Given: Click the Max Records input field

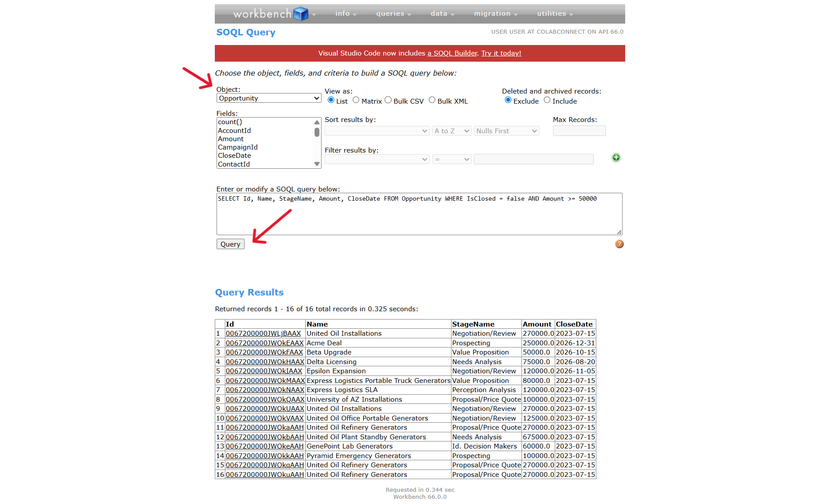Looking at the screenshot, I should click(579, 131).
